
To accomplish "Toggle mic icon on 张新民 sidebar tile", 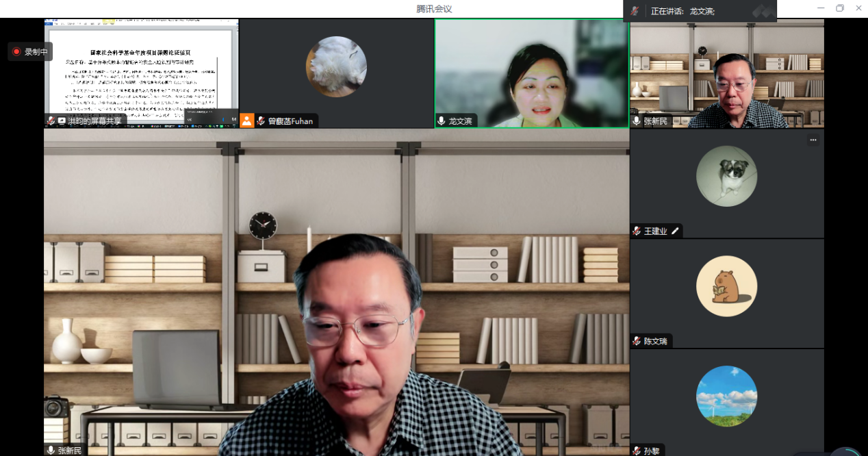I will [637, 121].
